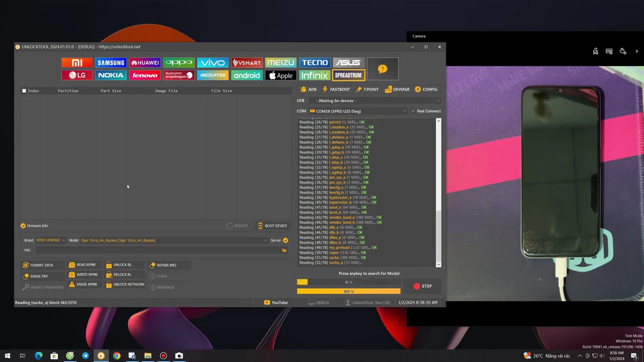Click the upper partial progress bar

[349, 282]
